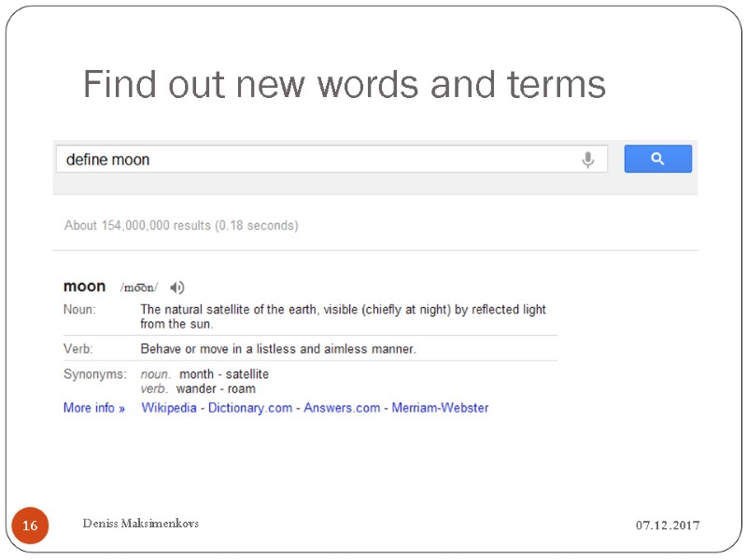This screenshot has height=560, width=747.
Task: Click the microphone voice search icon
Action: 587,160
